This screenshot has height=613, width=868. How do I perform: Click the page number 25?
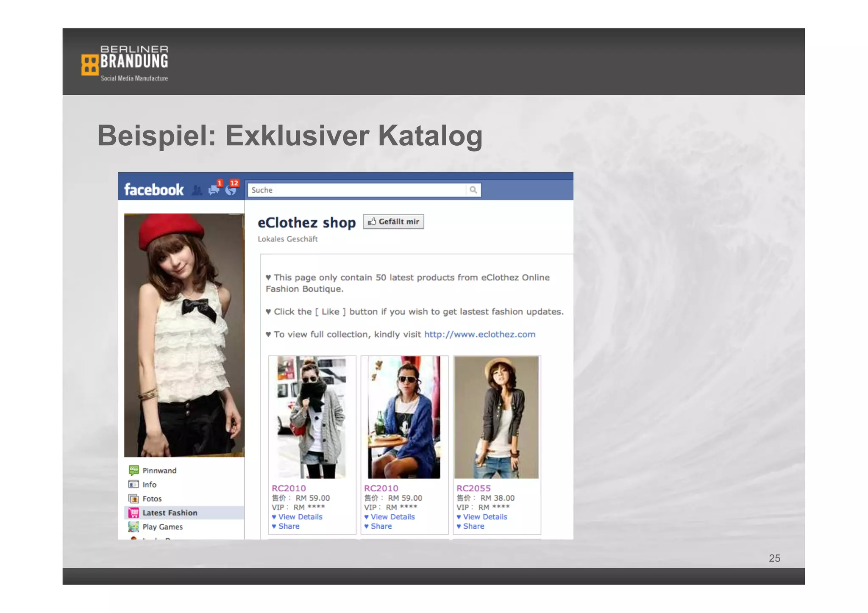point(774,558)
